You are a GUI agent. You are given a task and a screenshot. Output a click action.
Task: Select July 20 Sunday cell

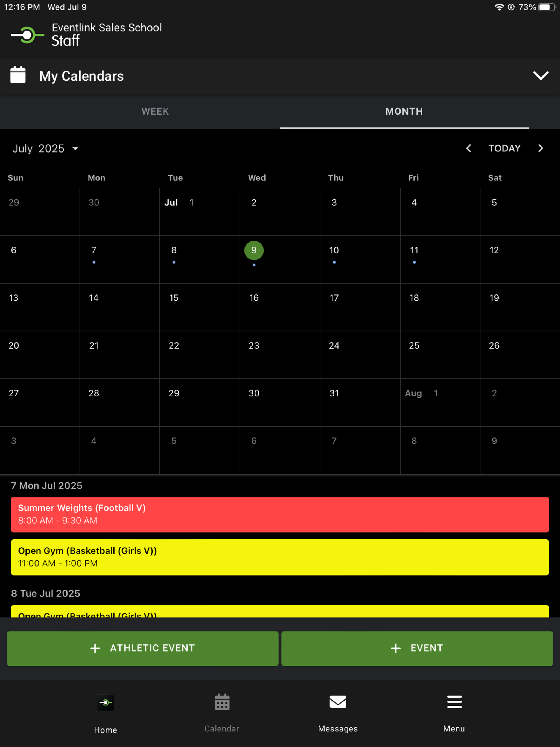(x=40, y=355)
